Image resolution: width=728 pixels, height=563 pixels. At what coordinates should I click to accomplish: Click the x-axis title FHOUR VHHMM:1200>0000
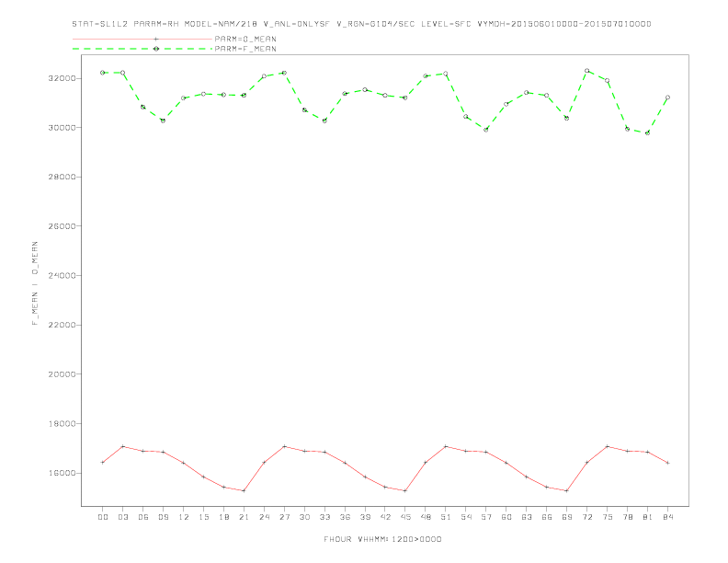coord(382,539)
